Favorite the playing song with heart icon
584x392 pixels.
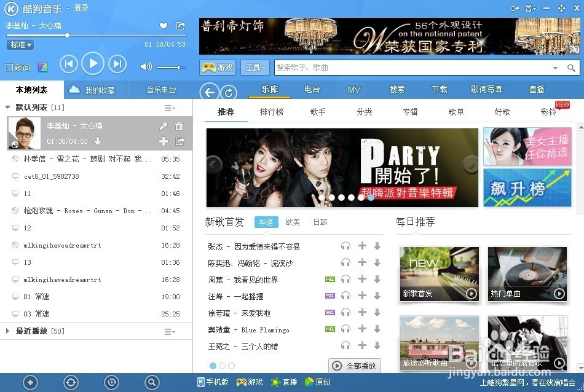pos(163,26)
